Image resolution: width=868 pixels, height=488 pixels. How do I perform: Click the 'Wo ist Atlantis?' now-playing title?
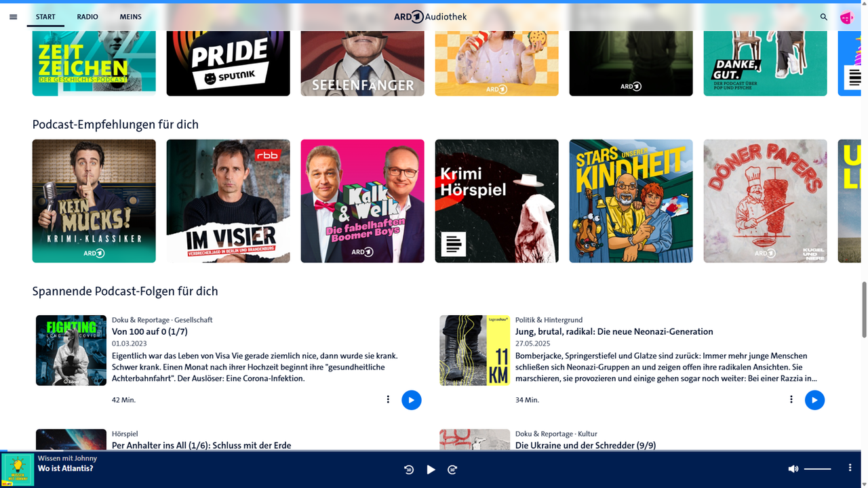click(66, 468)
